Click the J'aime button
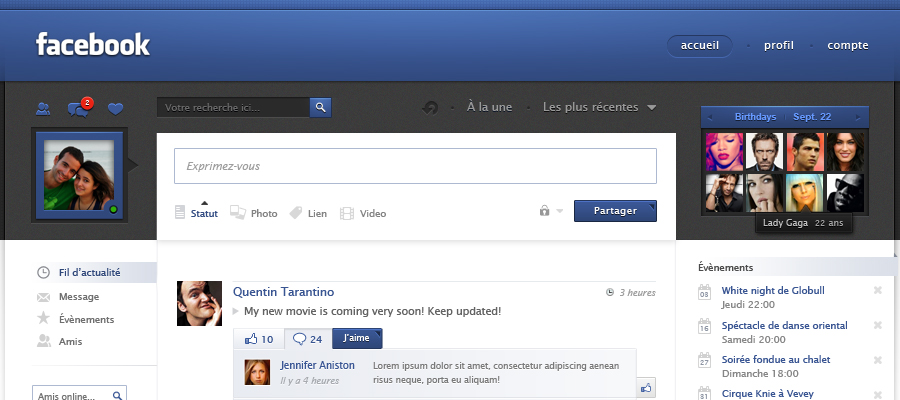The height and width of the screenshot is (400, 900). [357, 338]
